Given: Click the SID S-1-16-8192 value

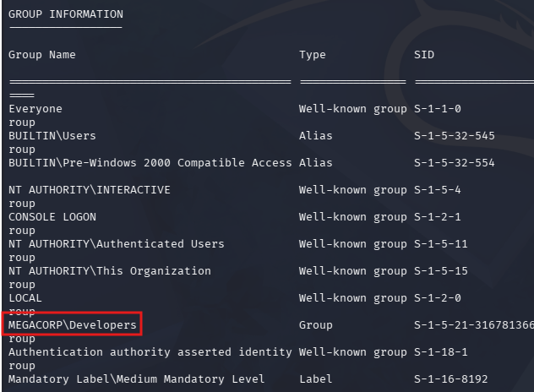Looking at the screenshot, I should [x=451, y=379].
